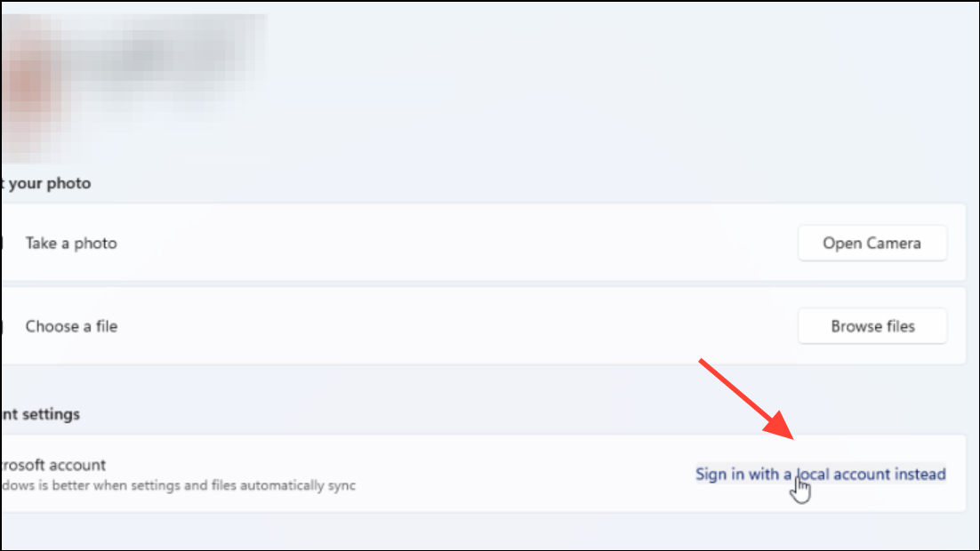Click the word 'instead' in the local account link

(920, 475)
